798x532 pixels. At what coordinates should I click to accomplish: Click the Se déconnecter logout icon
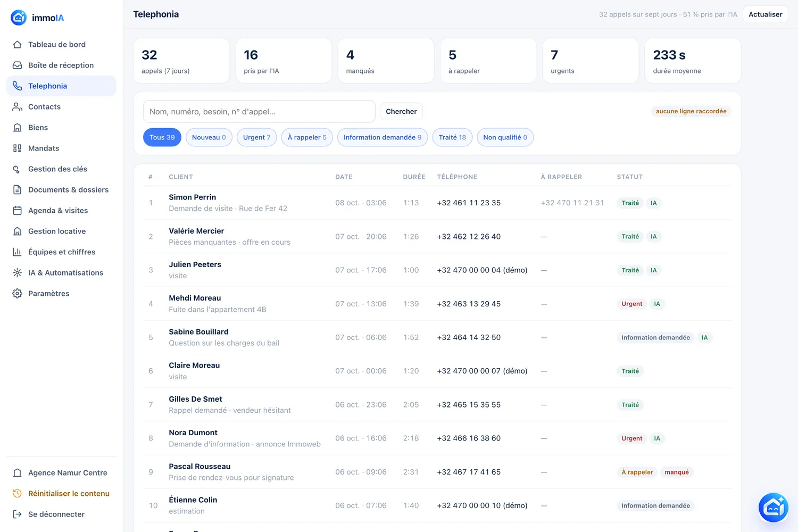tap(17, 514)
